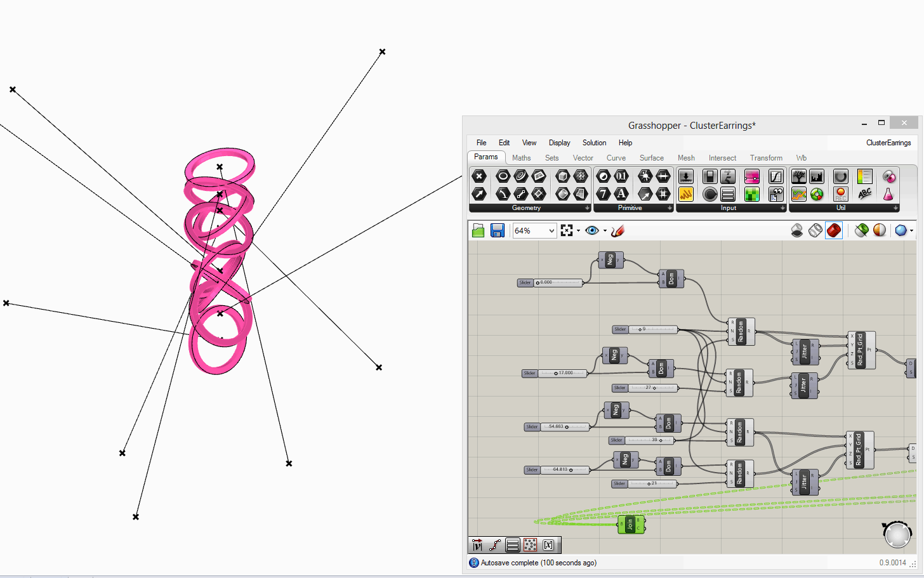The image size is (924, 578).
Task: Select the Point parameter icon in Geometry
Action: 479,176
